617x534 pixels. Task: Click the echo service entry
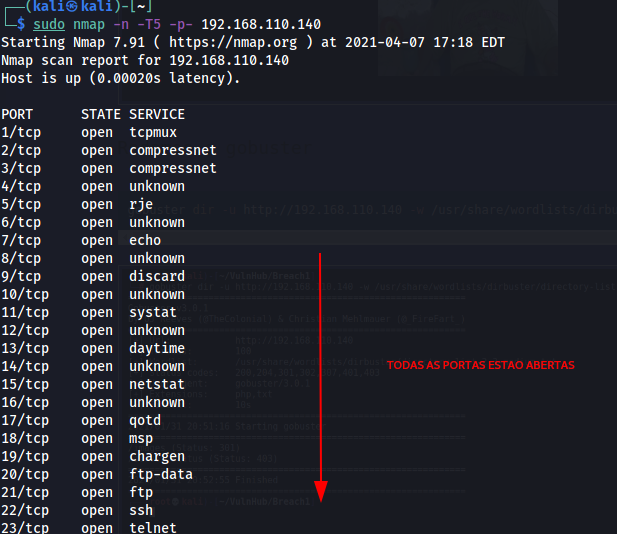coord(144,240)
